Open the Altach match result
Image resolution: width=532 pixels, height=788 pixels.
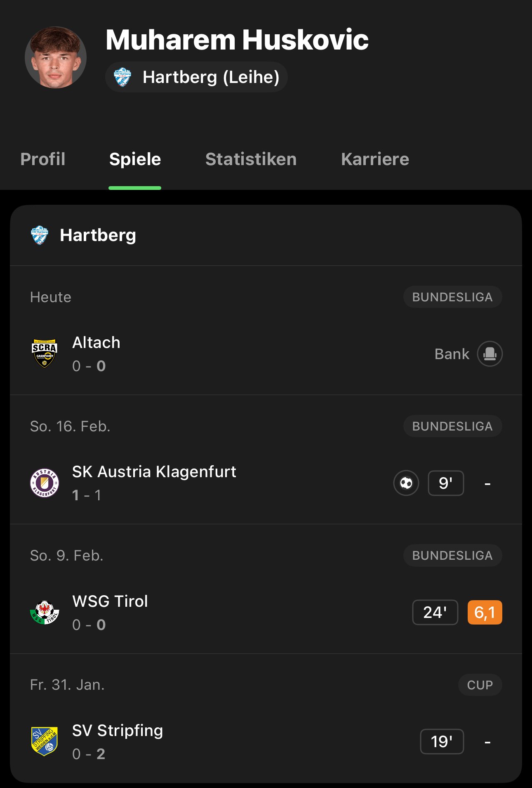(x=266, y=354)
